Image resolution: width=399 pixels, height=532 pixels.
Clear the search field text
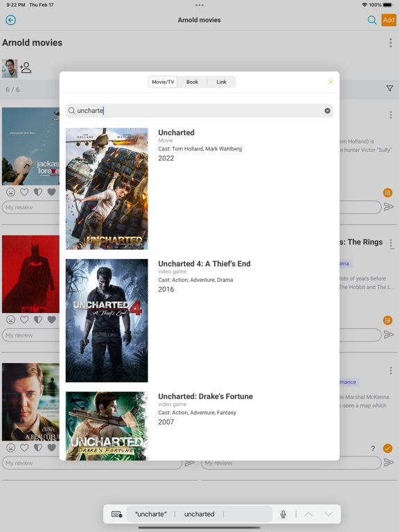tap(328, 111)
